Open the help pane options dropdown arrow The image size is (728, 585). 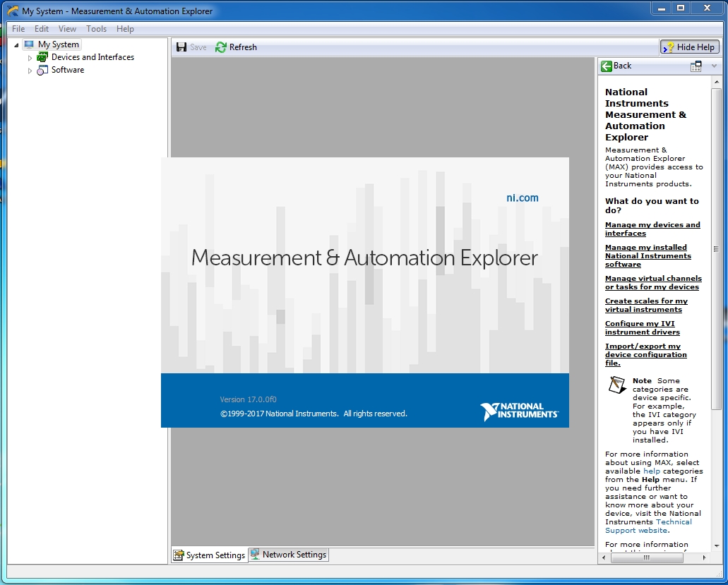click(x=714, y=66)
